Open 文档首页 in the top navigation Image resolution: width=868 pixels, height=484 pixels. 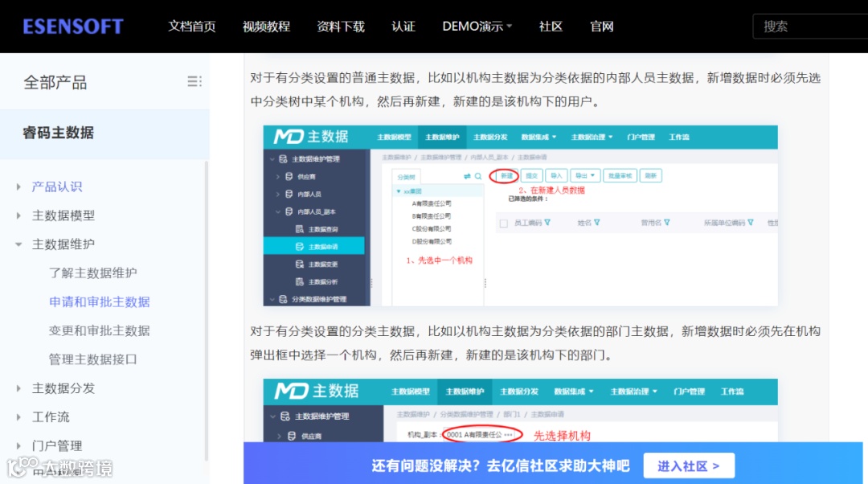tap(191, 27)
